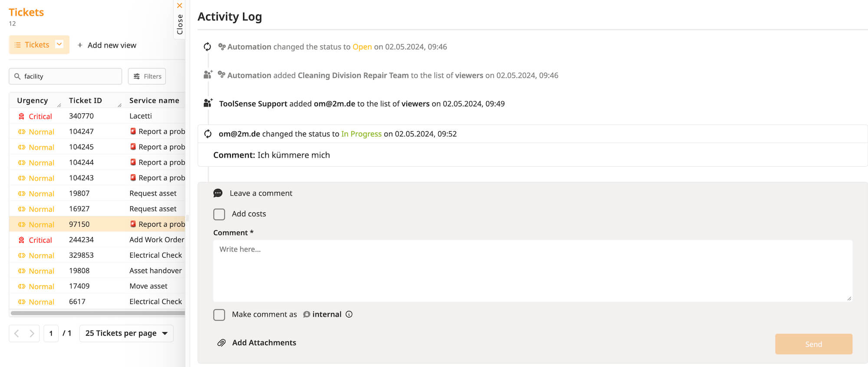
Task: Click the In Progress status text
Action: [x=361, y=134]
